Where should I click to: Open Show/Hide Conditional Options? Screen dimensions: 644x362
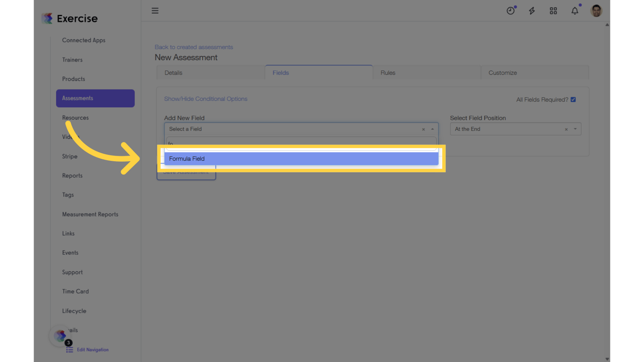click(x=206, y=99)
